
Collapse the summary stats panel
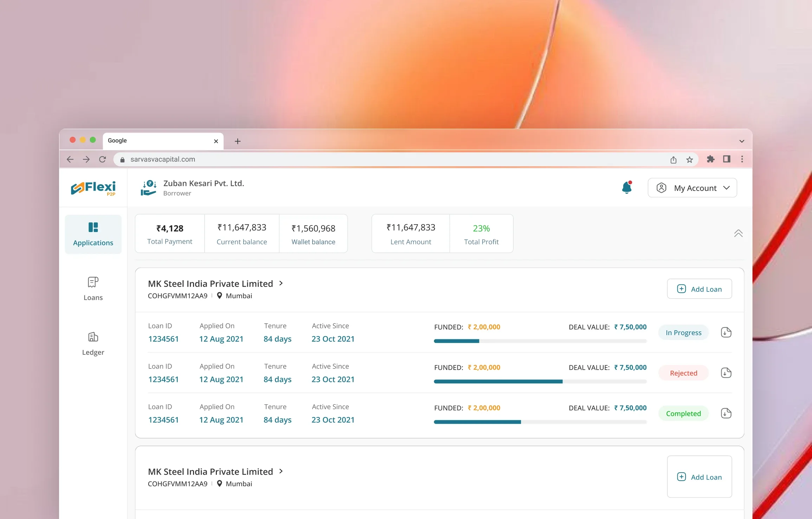[738, 233]
